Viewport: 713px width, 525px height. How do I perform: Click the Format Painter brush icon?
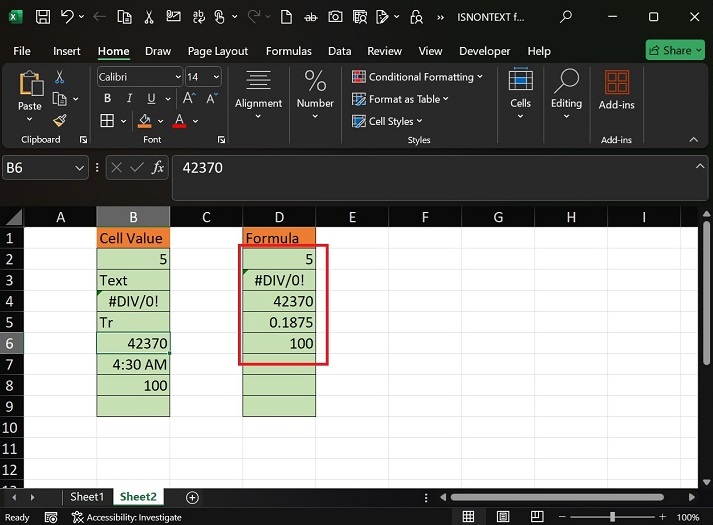(x=59, y=120)
